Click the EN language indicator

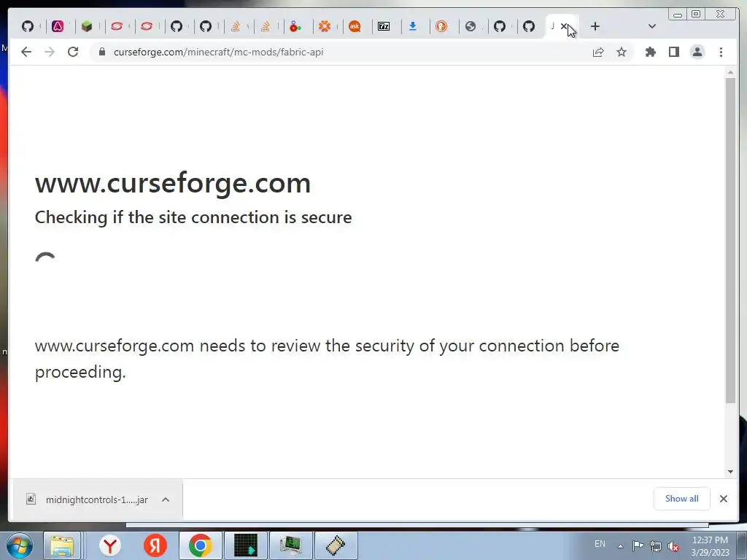click(600, 544)
